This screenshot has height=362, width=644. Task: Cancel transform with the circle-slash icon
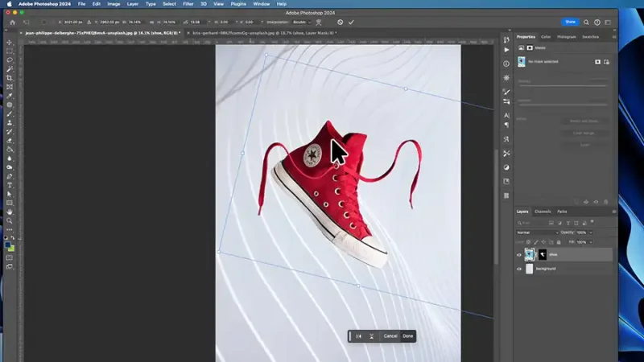tap(340, 23)
